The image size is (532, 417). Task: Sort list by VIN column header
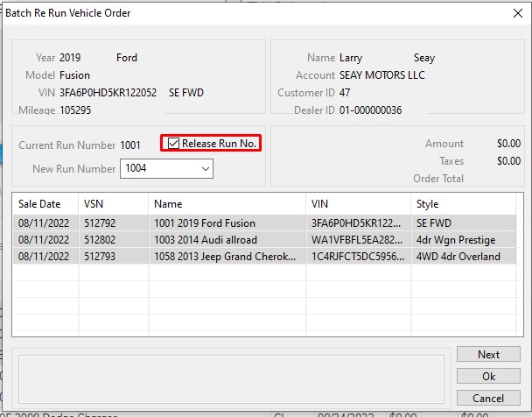click(x=358, y=203)
